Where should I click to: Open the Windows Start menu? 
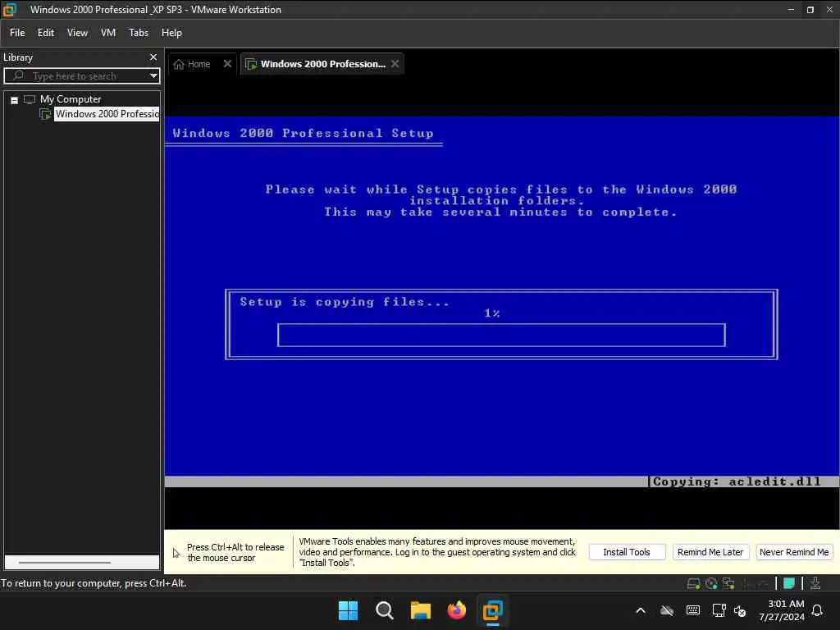pyautogui.click(x=348, y=610)
